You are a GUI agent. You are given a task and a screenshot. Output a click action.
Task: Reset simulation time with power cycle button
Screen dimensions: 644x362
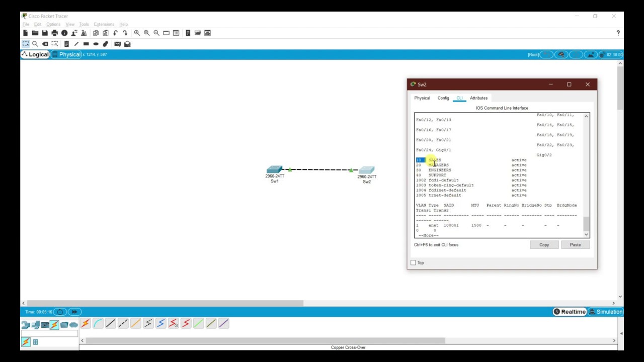(x=60, y=312)
